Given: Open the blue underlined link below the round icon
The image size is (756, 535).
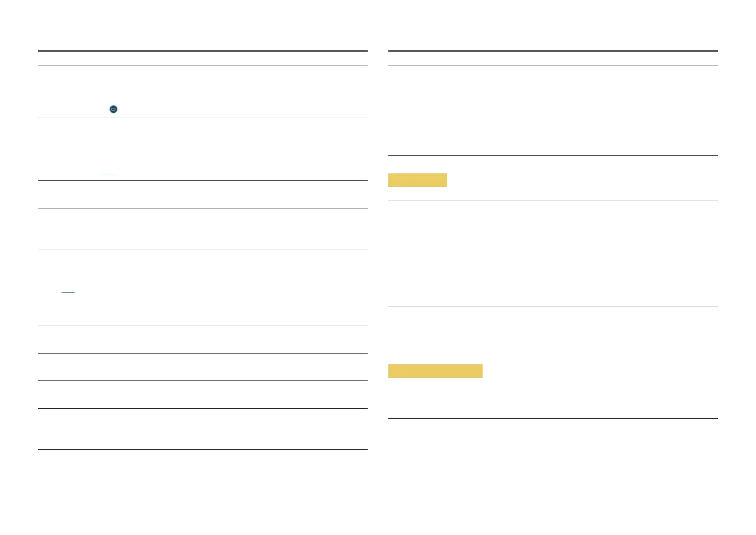Looking at the screenshot, I should [109, 174].
